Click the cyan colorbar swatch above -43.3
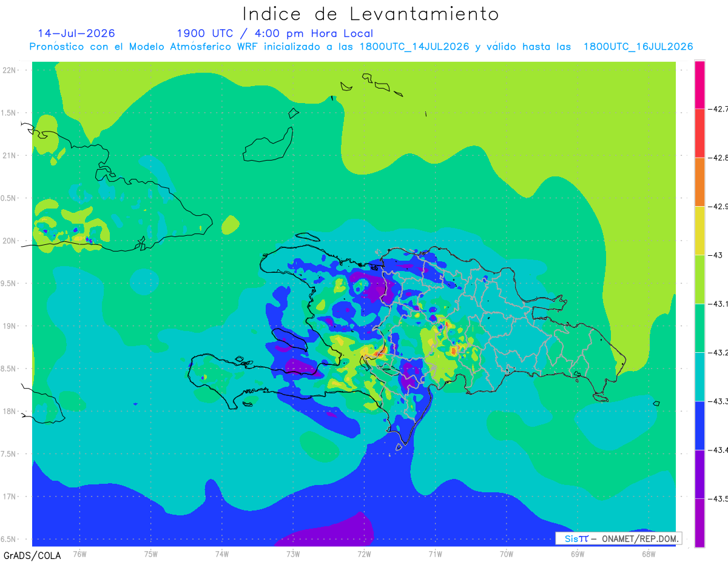 (x=699, y=376)
